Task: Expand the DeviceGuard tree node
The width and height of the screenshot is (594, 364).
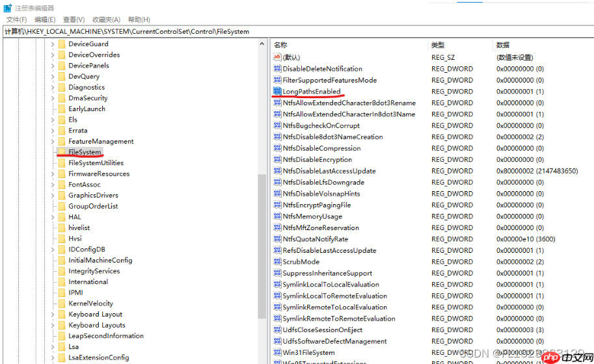Action: (x=53, y=44)
